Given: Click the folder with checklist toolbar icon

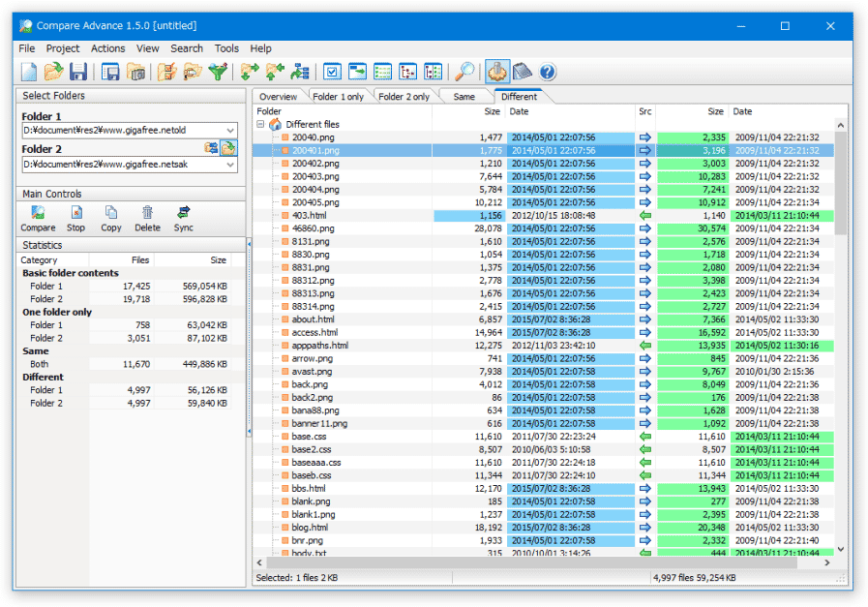Looking at the screenshot, I should (x=166, y=72).
